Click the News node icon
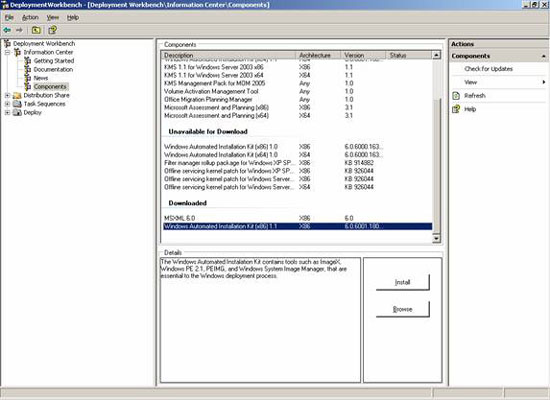 28,78
